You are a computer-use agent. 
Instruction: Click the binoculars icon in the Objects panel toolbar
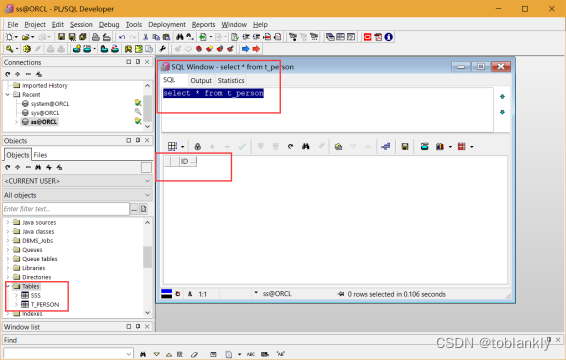[38, 168]
